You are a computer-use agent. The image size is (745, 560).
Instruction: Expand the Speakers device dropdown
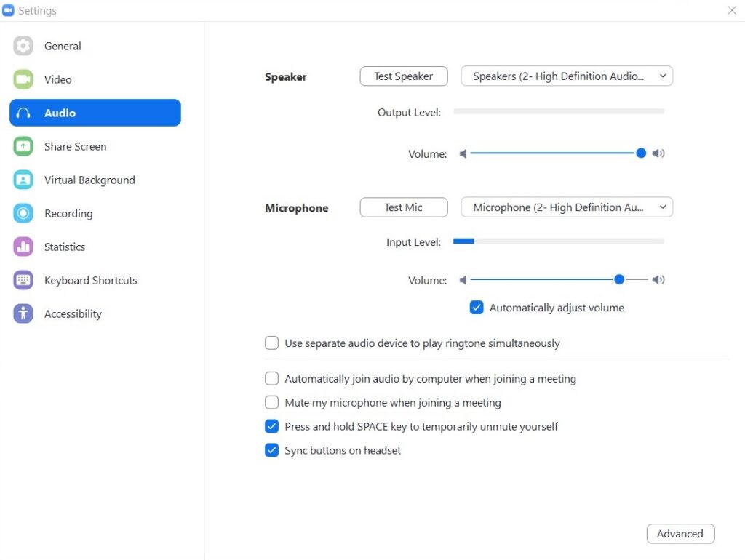(567, 76)
